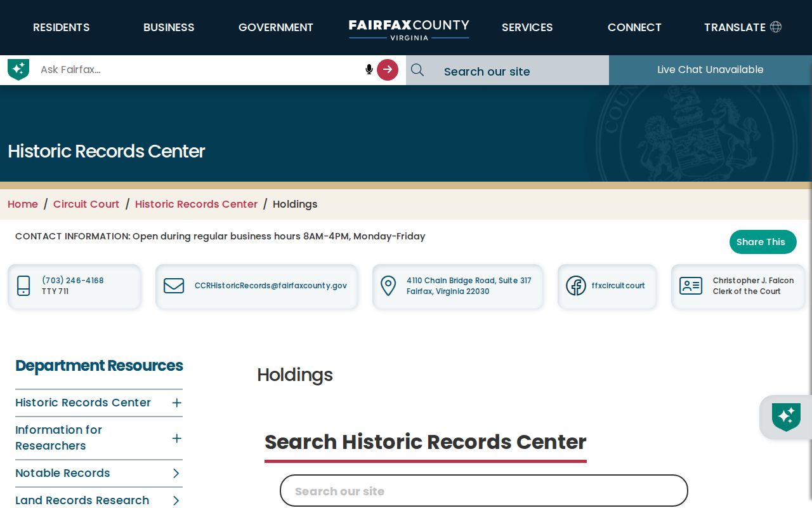Open the Services menu

[527, 27]
